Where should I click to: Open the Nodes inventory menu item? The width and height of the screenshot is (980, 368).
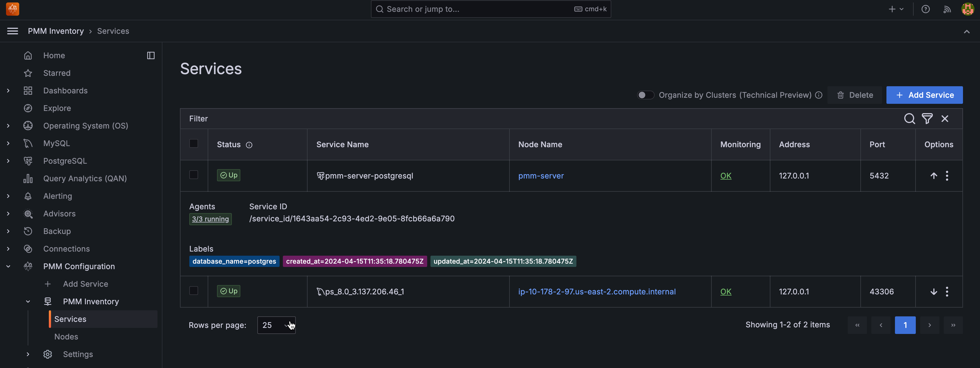66,336
